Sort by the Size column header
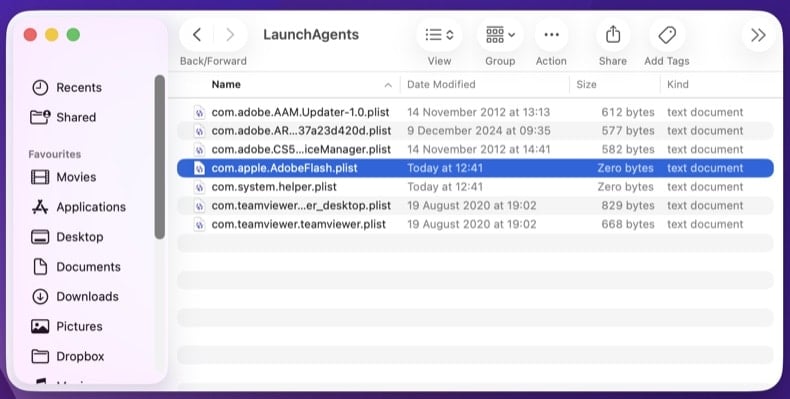 click(586, 85)
